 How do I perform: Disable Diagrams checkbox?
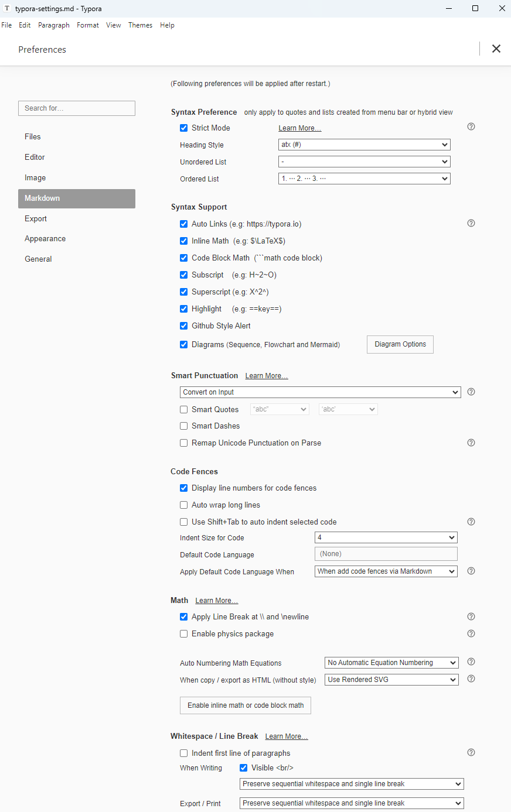point(183,344)
